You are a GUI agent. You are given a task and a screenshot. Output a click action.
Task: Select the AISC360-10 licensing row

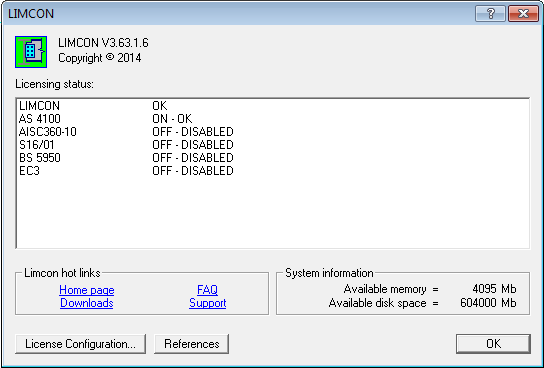tap(273, 132)
